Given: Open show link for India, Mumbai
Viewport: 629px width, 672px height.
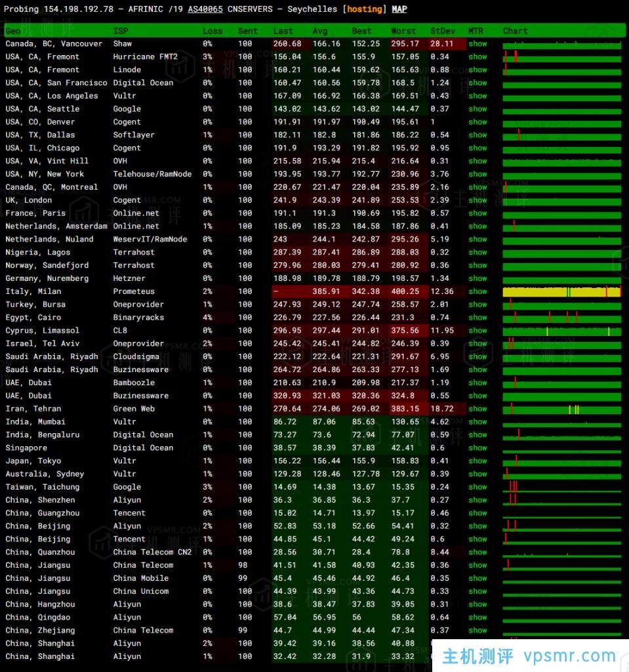Looking at the screenshot, I should [x=477, y=422].
